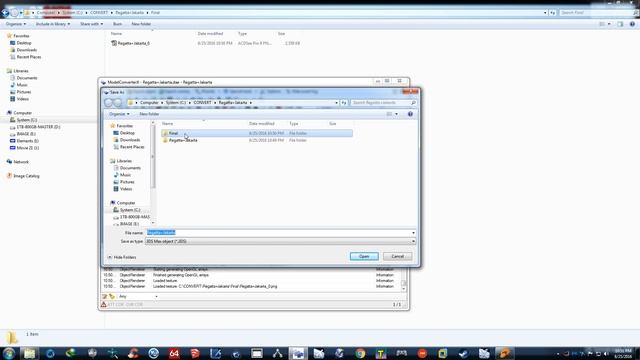Select Desktop in Save As navigation pane
Viewport: 640px width, 360px height.
pyautogui.click(x=127, y=133)
